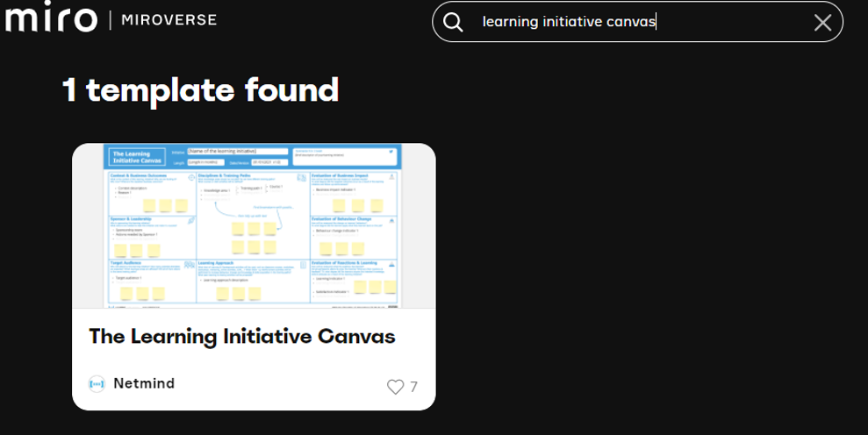Screen dimensions: 868x435
Task: Clear the search query with the X icon
Action: click(x=822, y=23)
